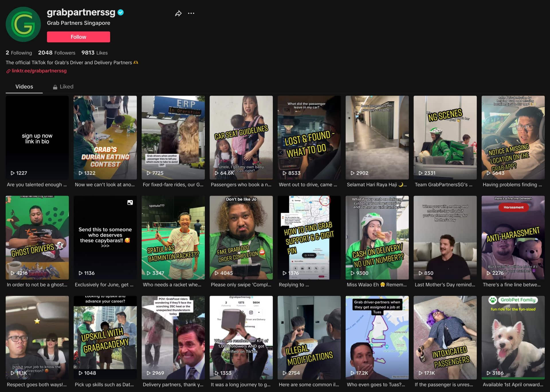Click caption 'Respect goes both ways!...'
The image size is (550, 392).
(x=37, y=385)
